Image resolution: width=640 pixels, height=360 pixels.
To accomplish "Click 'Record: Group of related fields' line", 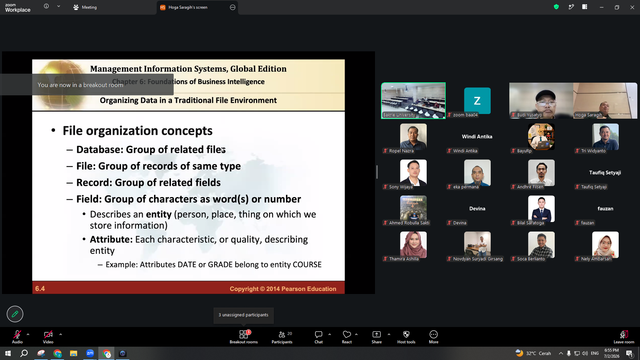I will coord(149,182).
